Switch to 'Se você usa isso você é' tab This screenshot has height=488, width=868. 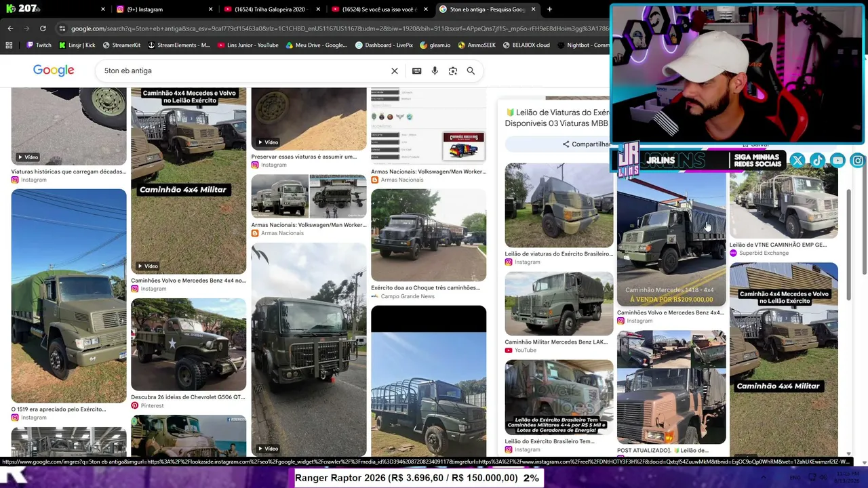pos(378,9)
